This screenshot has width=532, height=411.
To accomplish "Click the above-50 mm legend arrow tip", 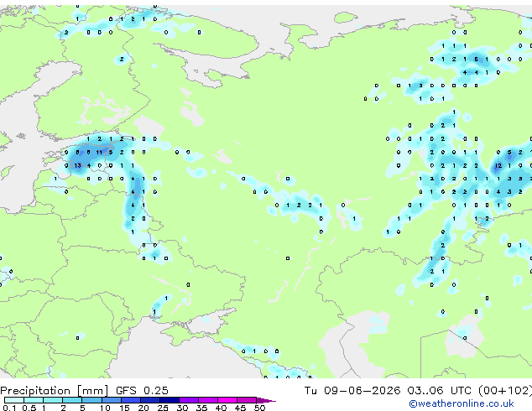I will pyautogui.click(x=266, y=400).
